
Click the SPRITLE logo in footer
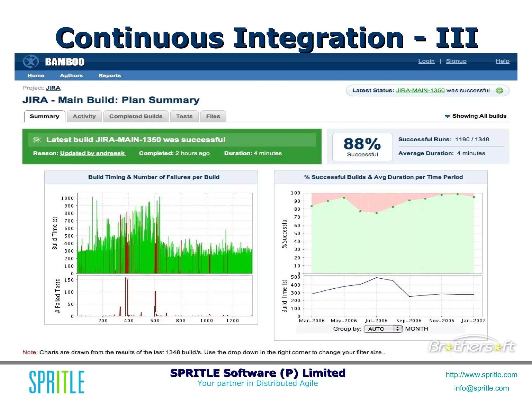[x=57, y=382]
